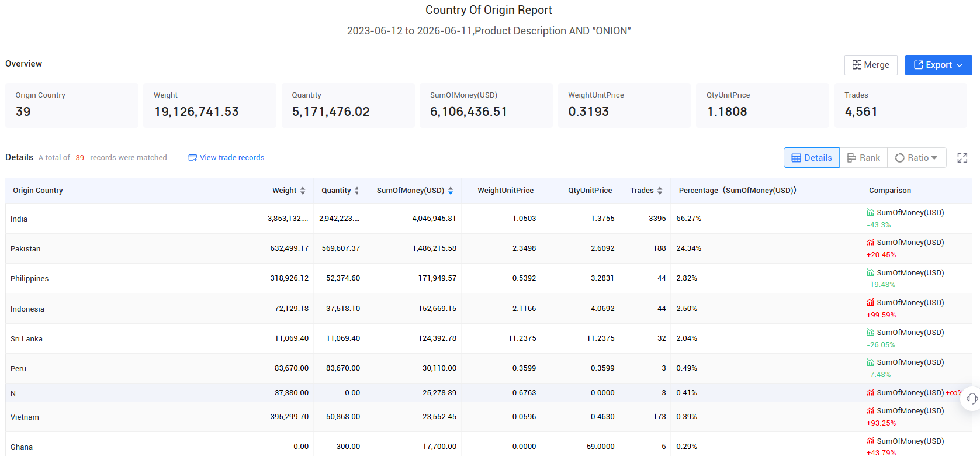
Task: Select the Philippines country row
Action: pyautogui.click(x=489, y=278)
